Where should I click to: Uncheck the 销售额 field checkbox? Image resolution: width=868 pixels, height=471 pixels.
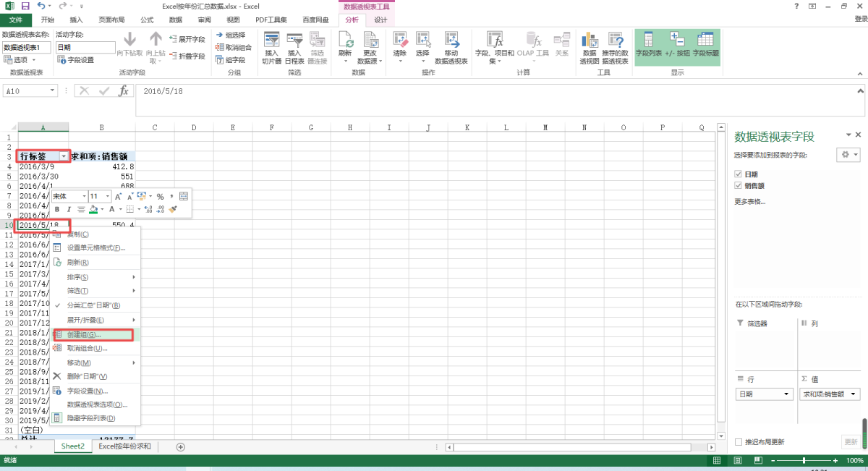[739, 186]
